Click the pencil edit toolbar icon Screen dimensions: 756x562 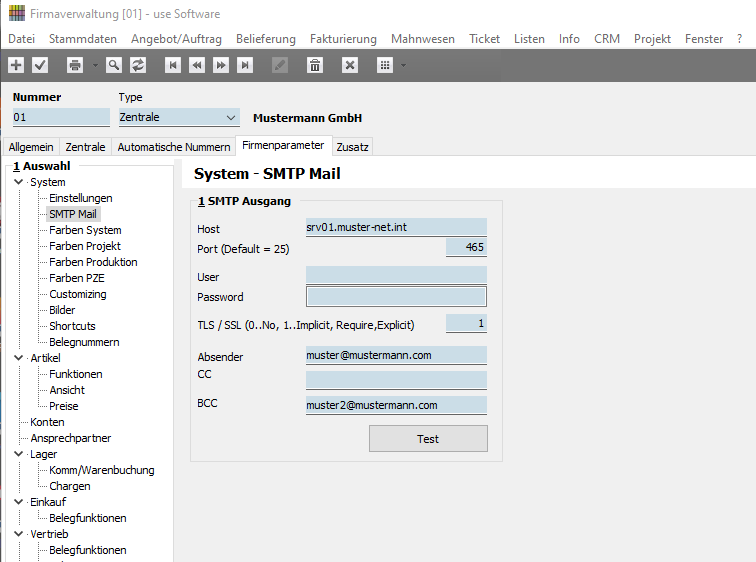coord(280,65)
